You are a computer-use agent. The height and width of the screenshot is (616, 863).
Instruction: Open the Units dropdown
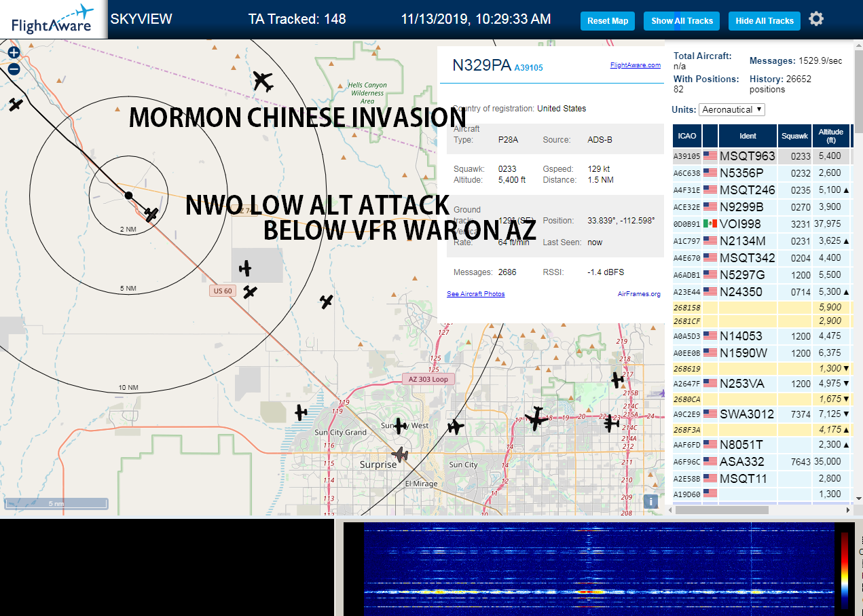click(732, 109)
